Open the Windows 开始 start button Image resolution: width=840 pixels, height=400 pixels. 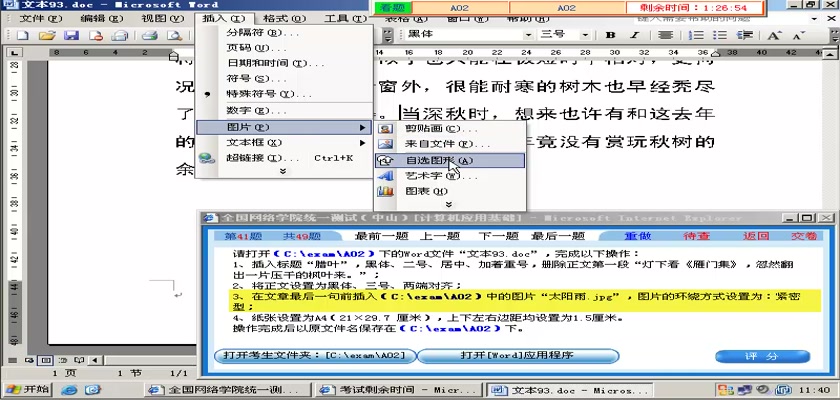27,389
